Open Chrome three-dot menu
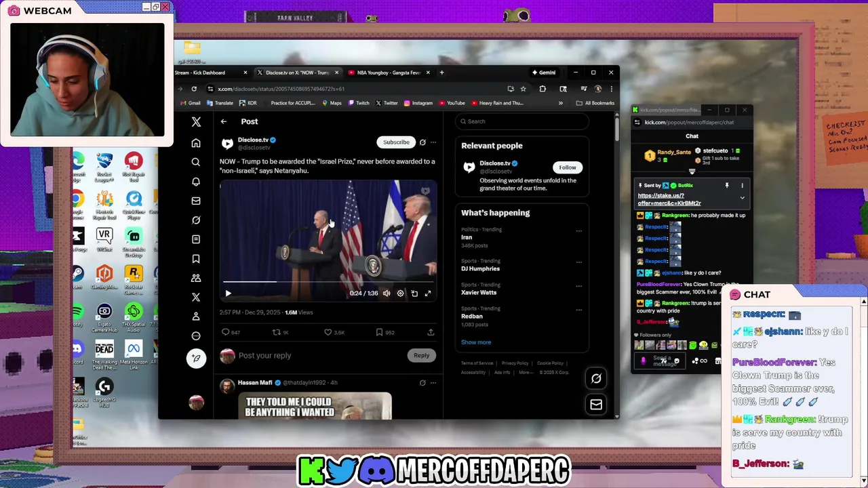 pos(611,89)
